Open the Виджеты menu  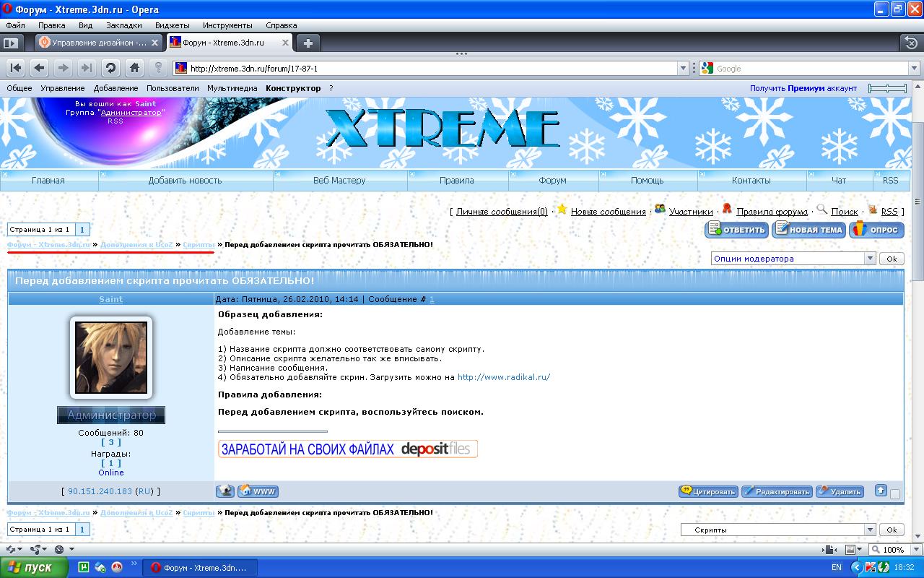click(x=173, y=25)
